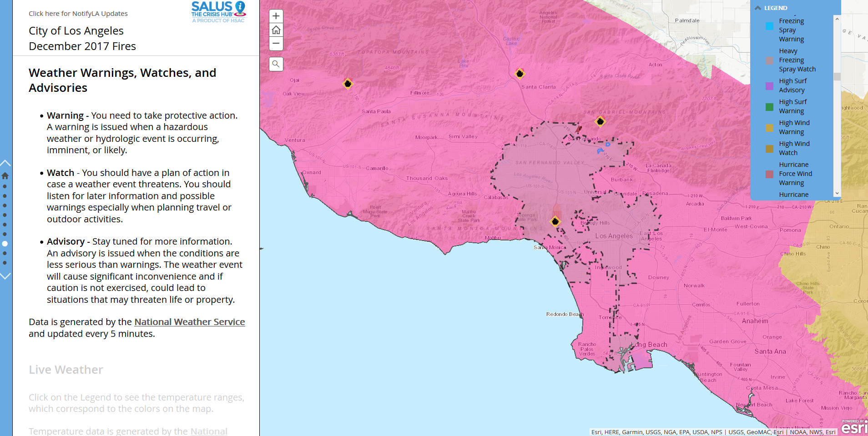This screenshot has width=868, height=436.
Task: Click the bold Advisory term in list
Action: click(x=66, y=241)
